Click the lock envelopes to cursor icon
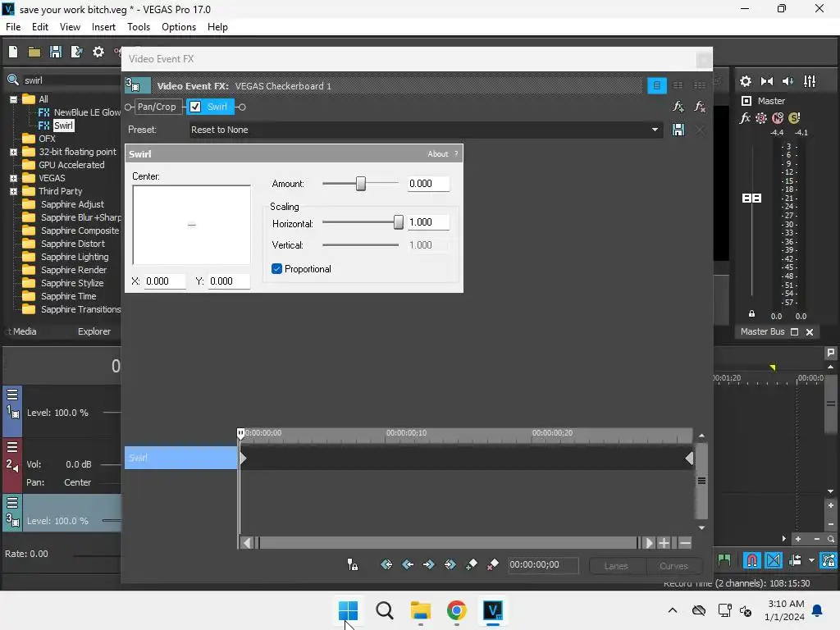 point(353,564)
